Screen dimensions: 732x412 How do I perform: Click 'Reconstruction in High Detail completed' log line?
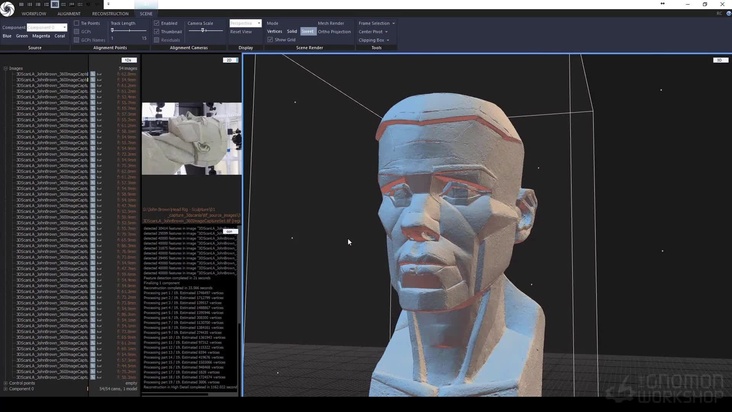click(x=190, y=387)
